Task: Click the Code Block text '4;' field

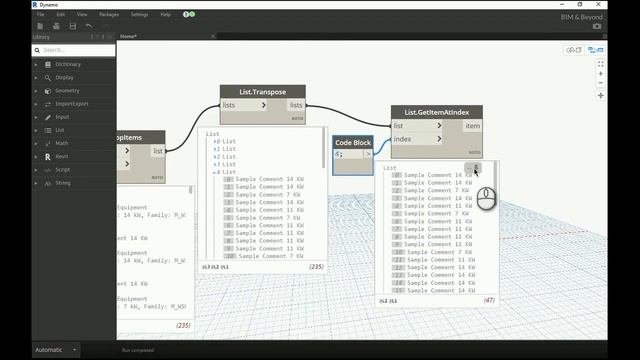Action: 349,154
